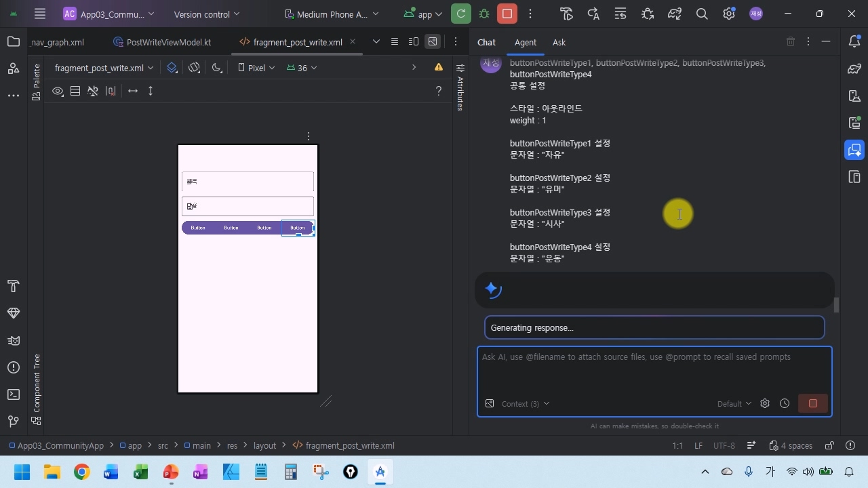Delete the chat with the trash icon
The image size is (868, 488).
791,42
